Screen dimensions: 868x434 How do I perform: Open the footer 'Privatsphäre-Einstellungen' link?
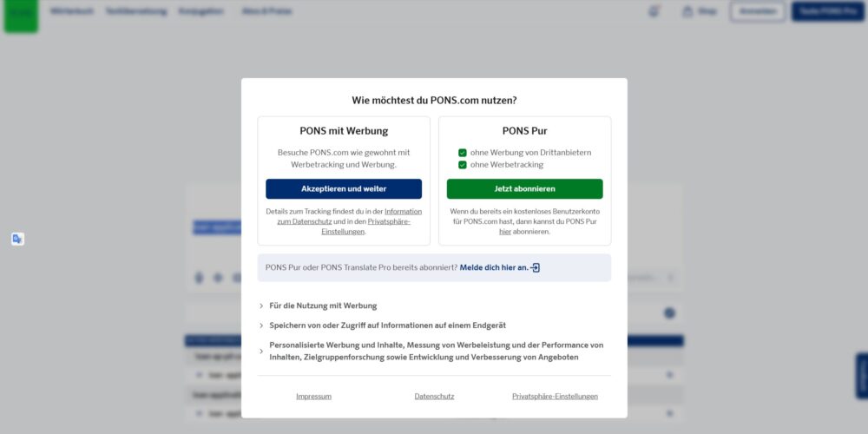click(555, 397)
